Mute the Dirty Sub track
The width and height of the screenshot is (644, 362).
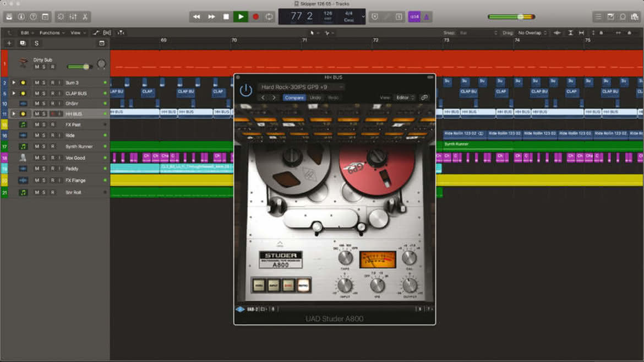tap(37, 67)
